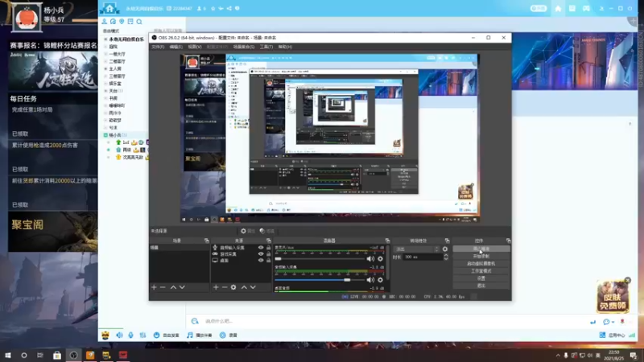Toggle the switch in the blue header

point(538,8)
